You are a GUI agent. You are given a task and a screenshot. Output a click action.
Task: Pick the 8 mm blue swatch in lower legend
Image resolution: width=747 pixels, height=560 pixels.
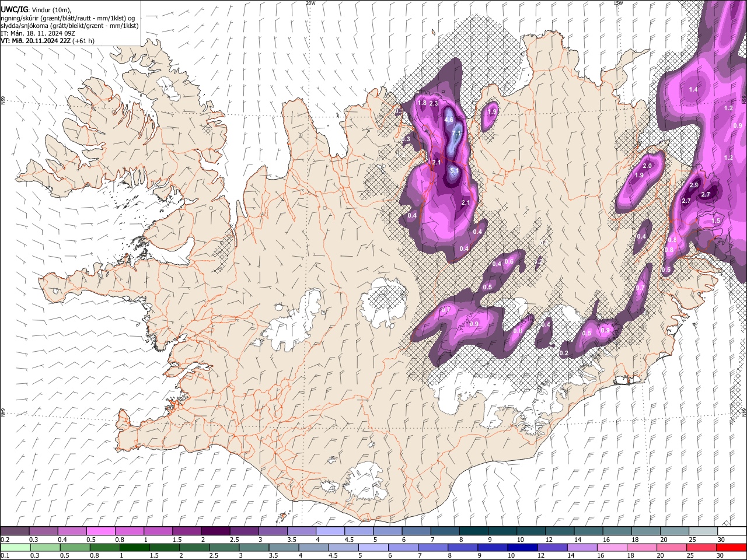tap(463, 547)
